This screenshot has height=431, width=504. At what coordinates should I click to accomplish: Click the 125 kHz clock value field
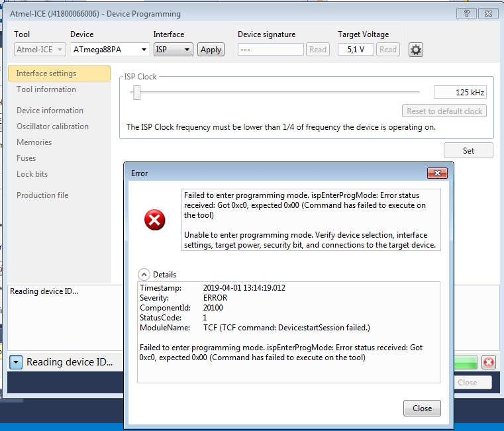tap(460, 92)
